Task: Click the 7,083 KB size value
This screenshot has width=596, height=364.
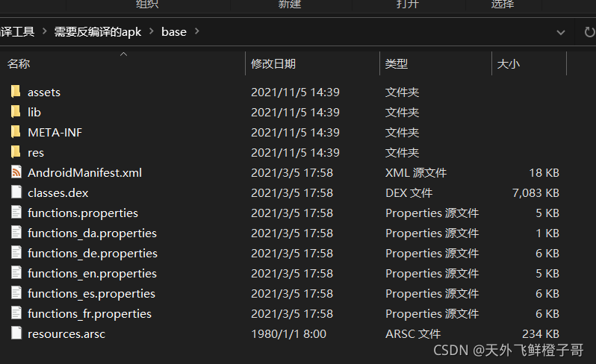Action: (536, 193)
